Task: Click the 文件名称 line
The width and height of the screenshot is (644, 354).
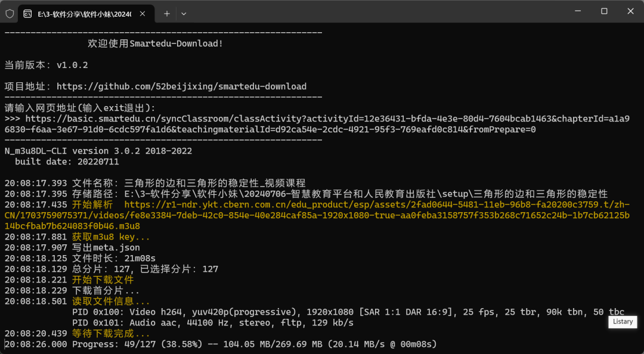Action: 155,183
